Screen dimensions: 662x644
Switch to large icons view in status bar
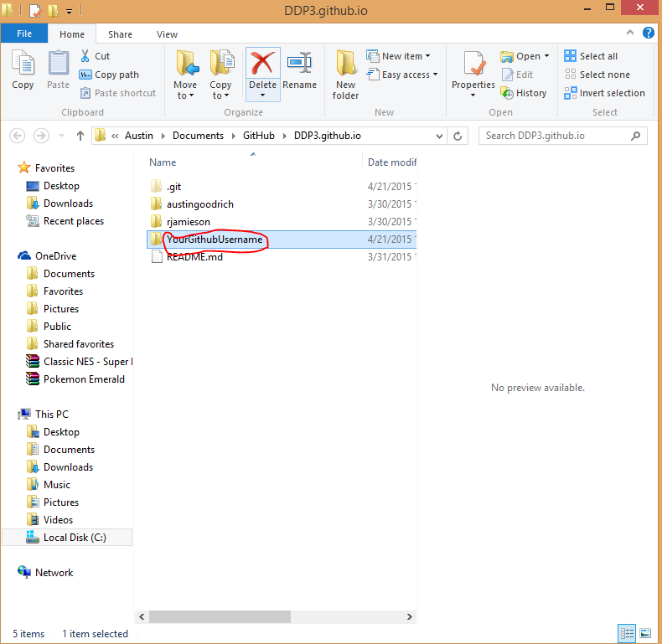pos(645,633)
